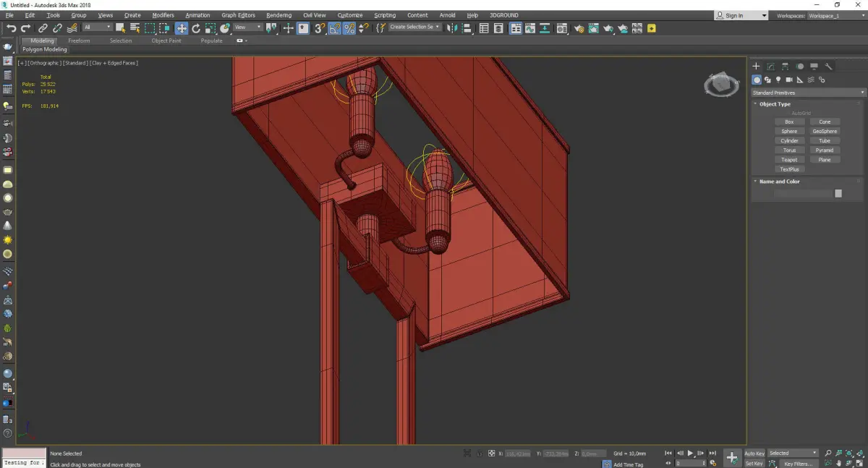The height and width of the screenshot is (468, 868).
Task: Click the Mirror tool icon
Action: (x=451, y=28)
